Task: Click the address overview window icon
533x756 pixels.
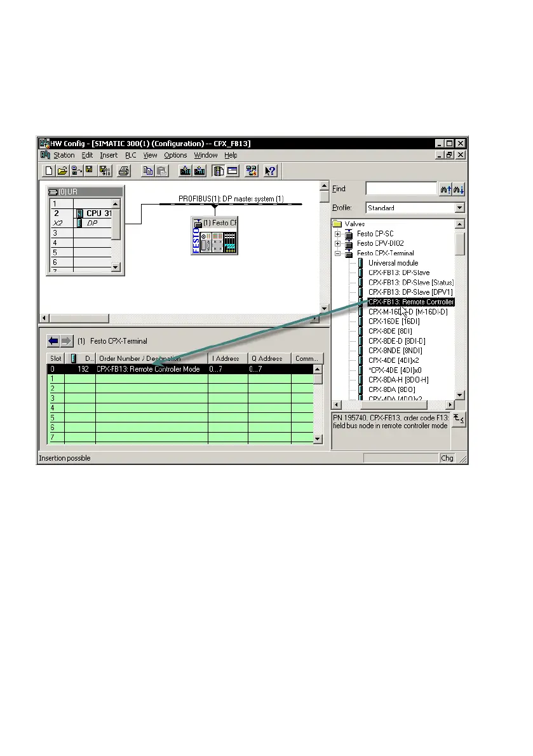Action: pyautogui.click(x=233, y=171)
